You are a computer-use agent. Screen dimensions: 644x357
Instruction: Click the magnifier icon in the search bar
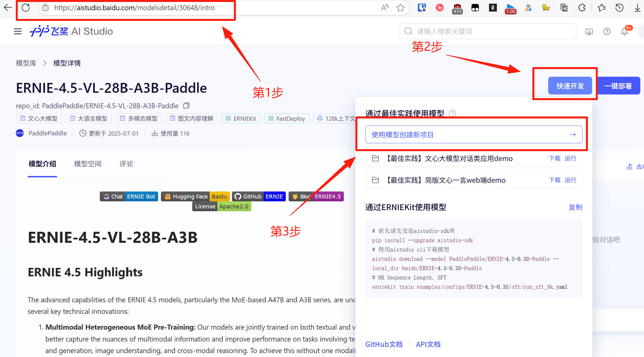(x=408, y=31)
